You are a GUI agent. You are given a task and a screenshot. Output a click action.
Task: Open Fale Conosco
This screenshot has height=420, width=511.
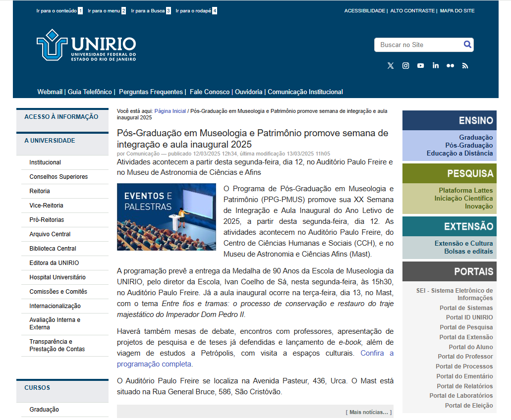(x=210, y=92)
